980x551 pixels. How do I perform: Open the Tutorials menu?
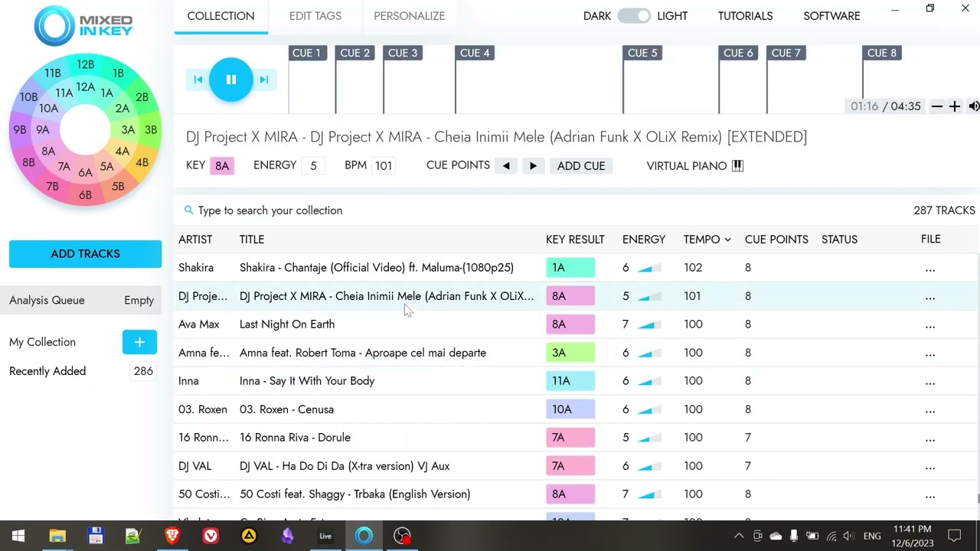click(745, 16)
